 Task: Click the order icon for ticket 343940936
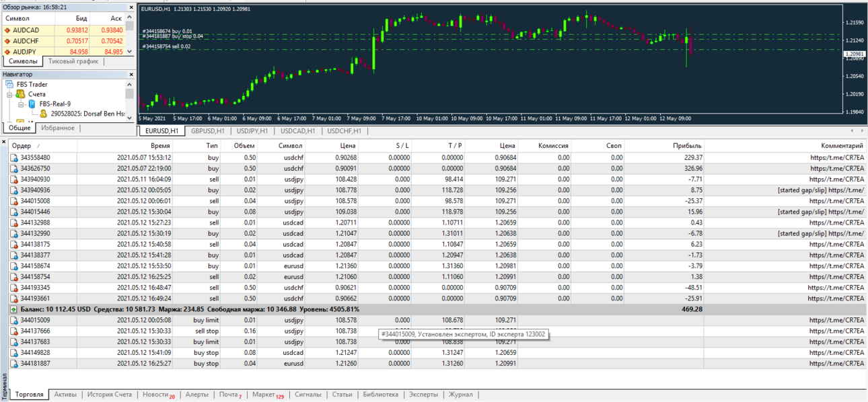(x=15, y=190)
